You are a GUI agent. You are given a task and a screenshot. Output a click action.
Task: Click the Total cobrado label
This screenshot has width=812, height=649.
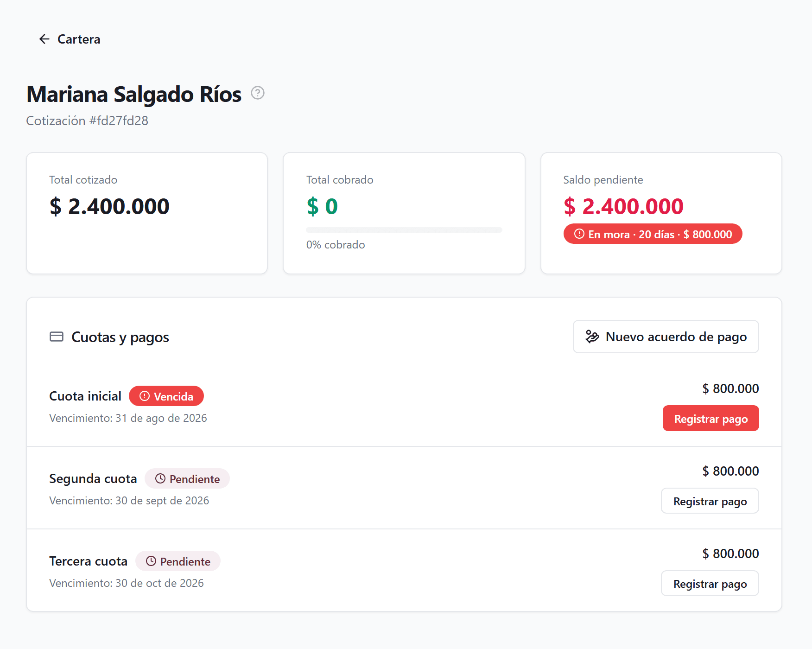[340, 180]
